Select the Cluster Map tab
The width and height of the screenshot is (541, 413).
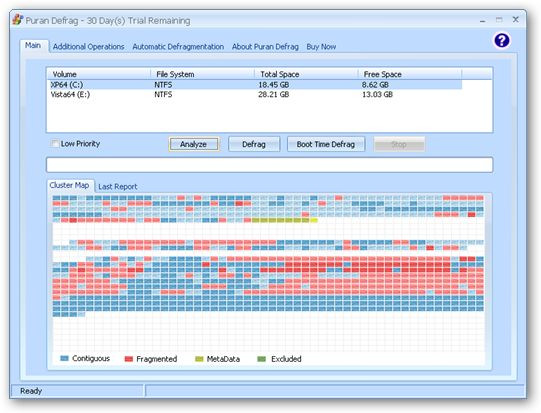pyautogui.click(x=70, y=185)
